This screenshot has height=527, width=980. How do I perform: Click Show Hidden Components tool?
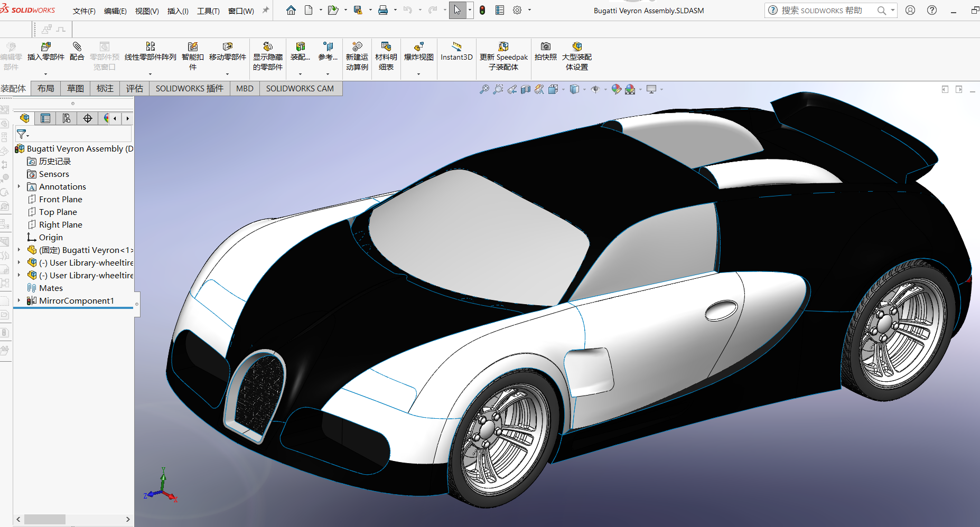tap(268, 56)
